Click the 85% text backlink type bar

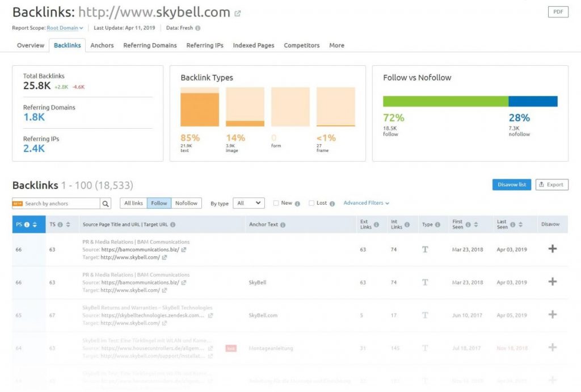[x=200, y=107]
